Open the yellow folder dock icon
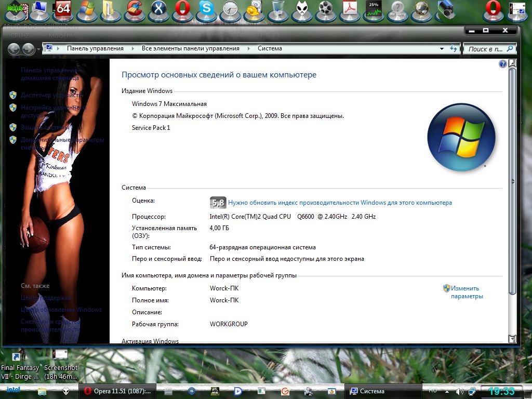This screenshot has width=532, height=399. 110,10
